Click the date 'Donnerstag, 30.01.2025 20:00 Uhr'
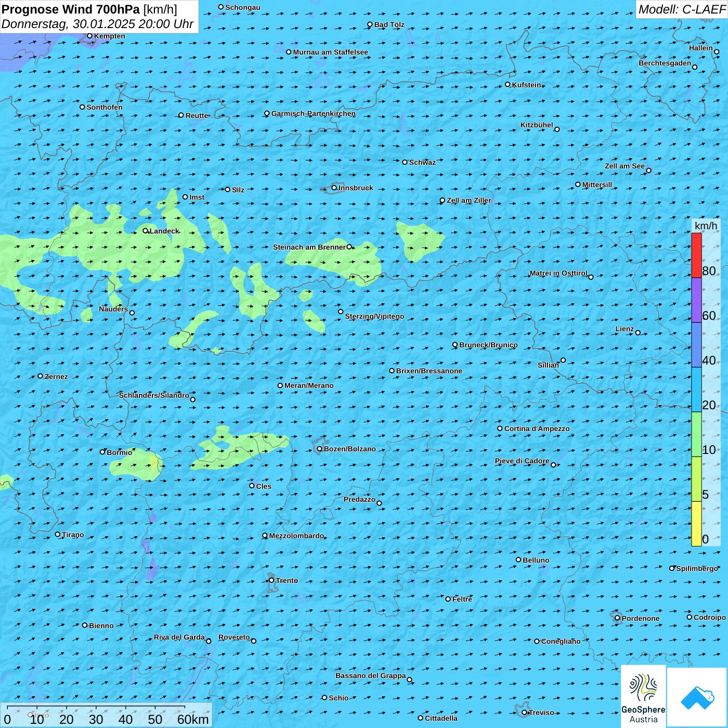The height and width of the screenshot is (728, 728). click(98, 24)
